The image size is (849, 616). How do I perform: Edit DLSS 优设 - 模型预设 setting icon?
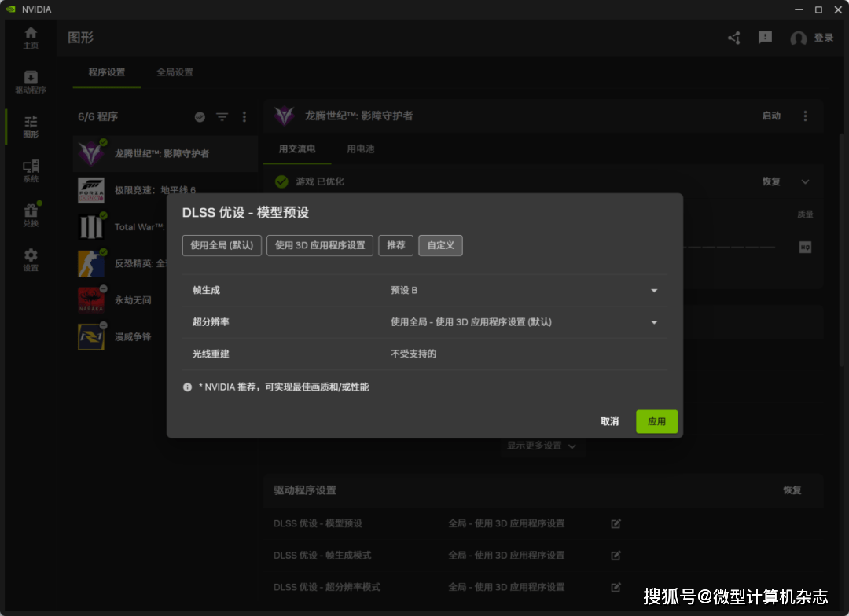[616, 523]
